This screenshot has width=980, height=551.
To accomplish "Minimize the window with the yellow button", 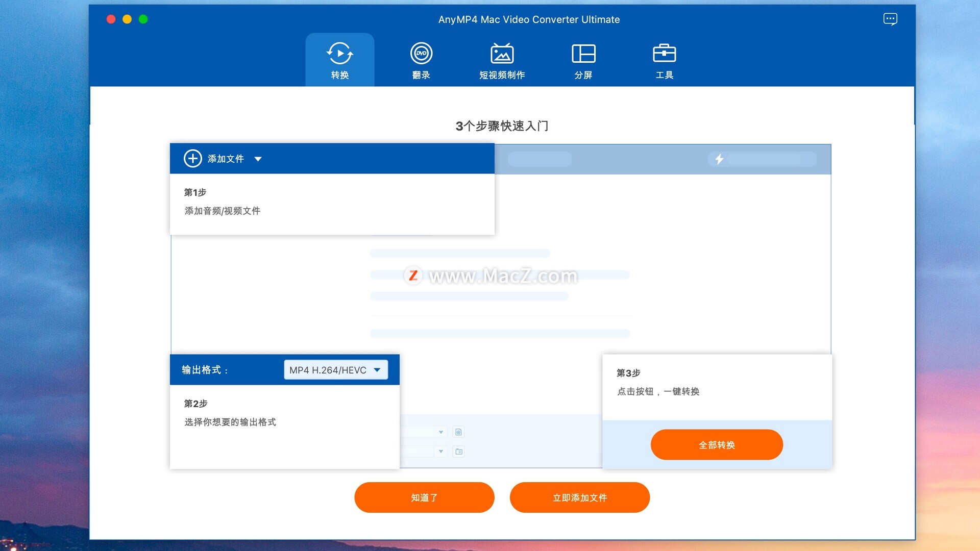I will [127, 19].
